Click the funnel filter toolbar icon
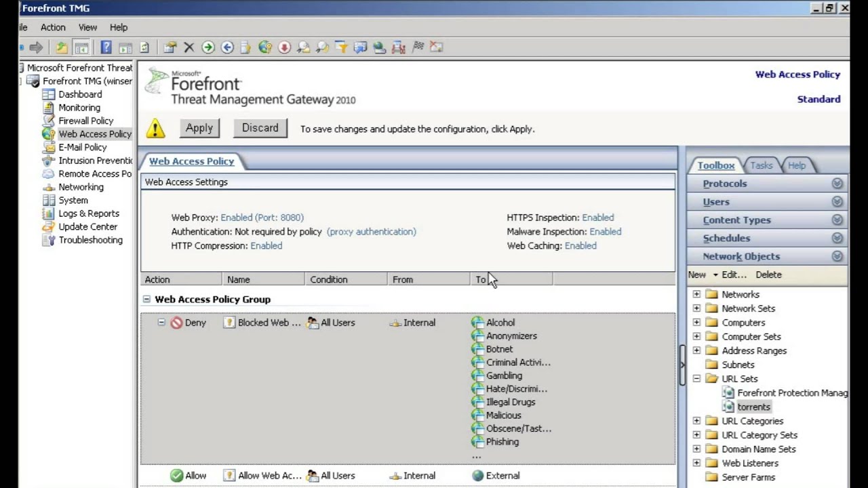868x488 pixels. (341, 47)
